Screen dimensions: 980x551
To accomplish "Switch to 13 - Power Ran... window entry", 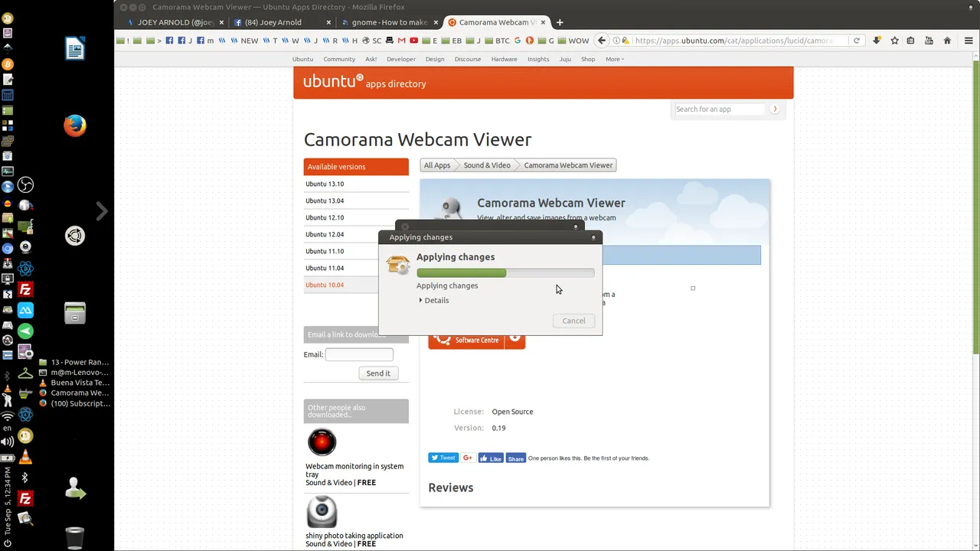I will point(74,362).
